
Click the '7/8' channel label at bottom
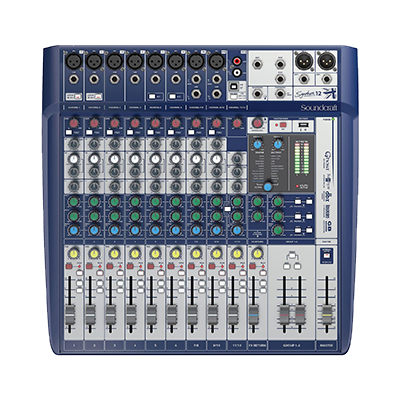(196, 345)
